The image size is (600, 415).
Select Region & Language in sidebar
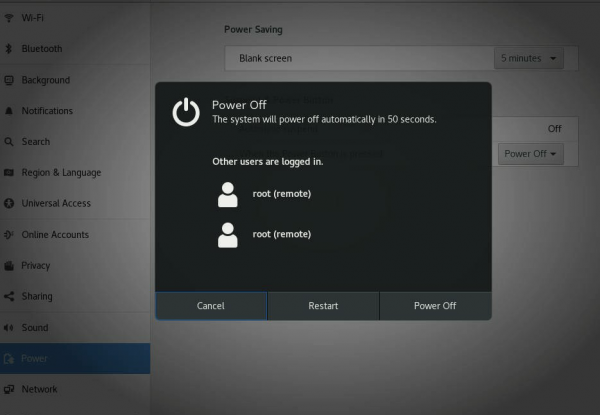coord(75,173)
